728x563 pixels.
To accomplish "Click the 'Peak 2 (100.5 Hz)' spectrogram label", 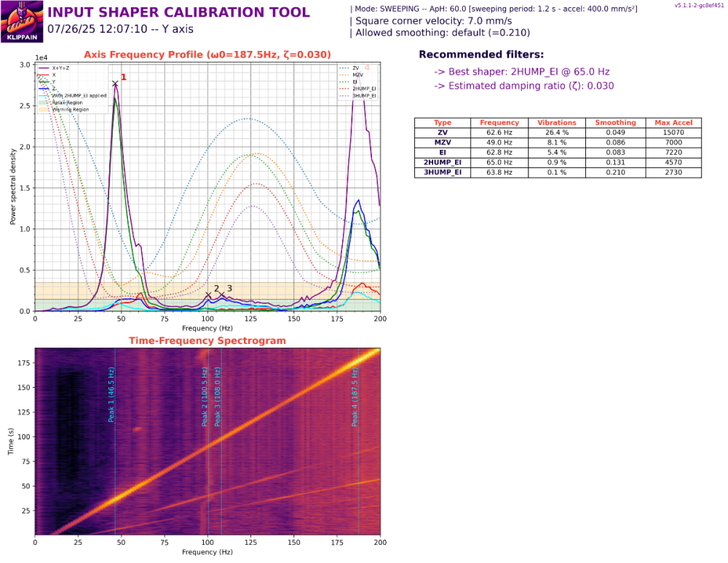I will [205, 396].
